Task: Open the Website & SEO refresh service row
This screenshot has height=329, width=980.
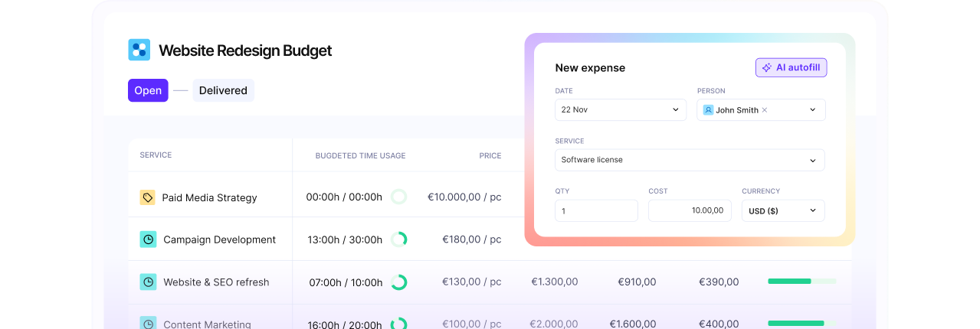Action: pos(216,282)
